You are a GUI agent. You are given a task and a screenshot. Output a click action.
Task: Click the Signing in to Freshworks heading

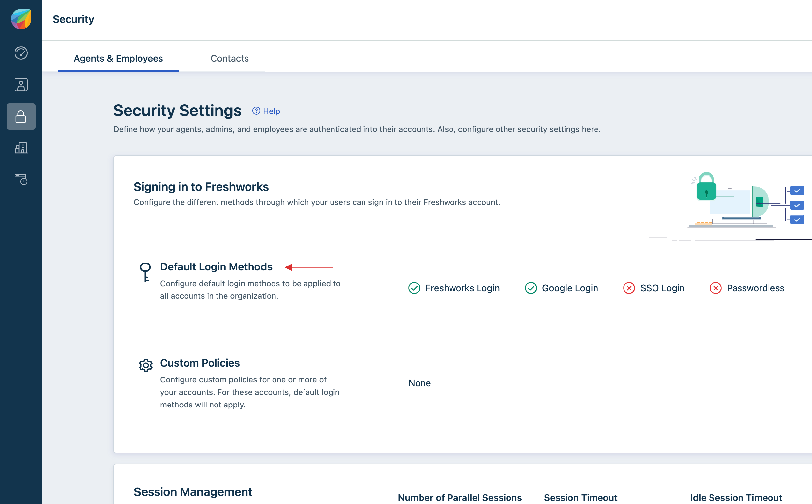coord(201,187)
